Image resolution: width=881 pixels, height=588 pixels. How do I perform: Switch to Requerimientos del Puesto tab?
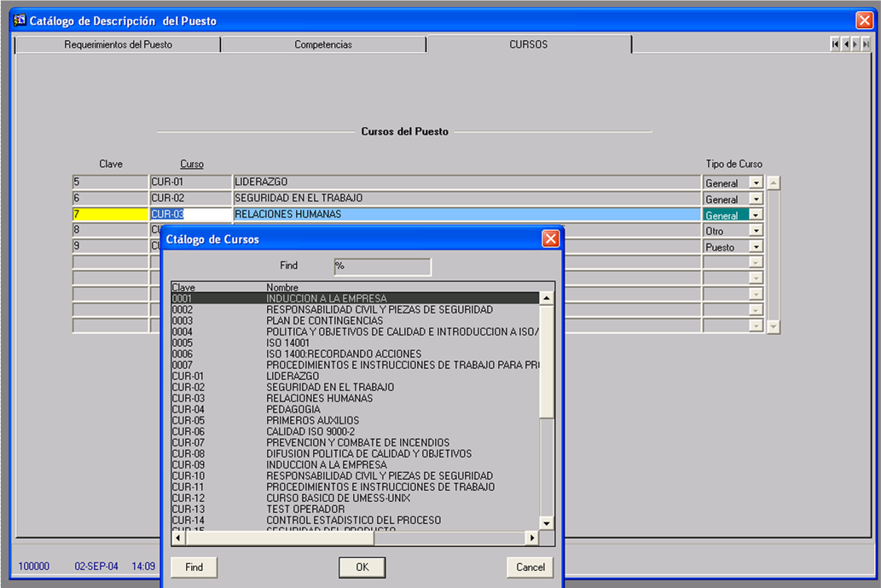pyautogui.click(x=118, y=44)
